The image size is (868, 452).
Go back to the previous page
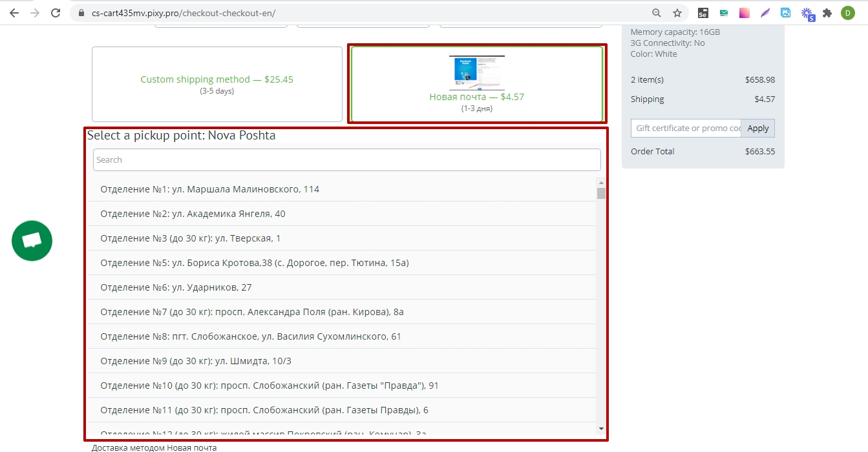tap(14, 13)
